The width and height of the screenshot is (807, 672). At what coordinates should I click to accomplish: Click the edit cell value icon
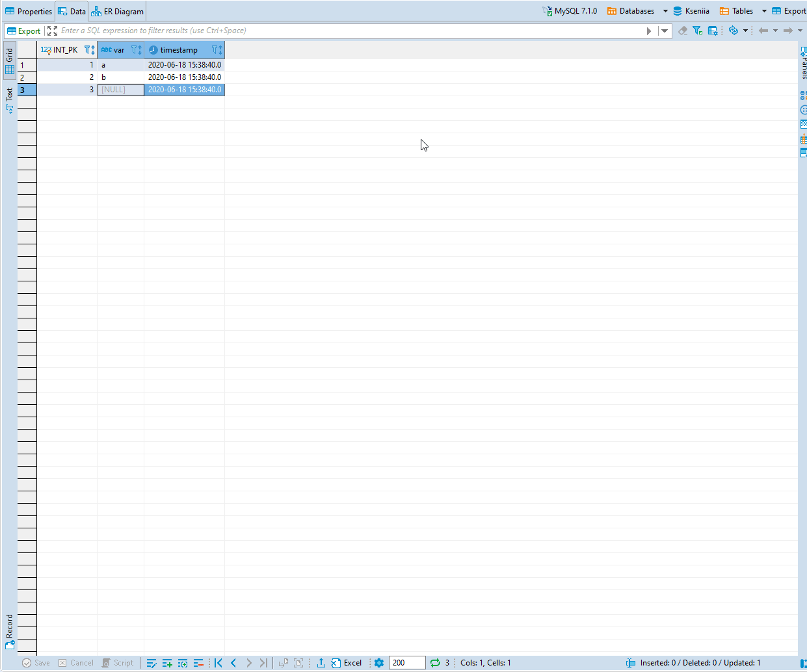152,663
